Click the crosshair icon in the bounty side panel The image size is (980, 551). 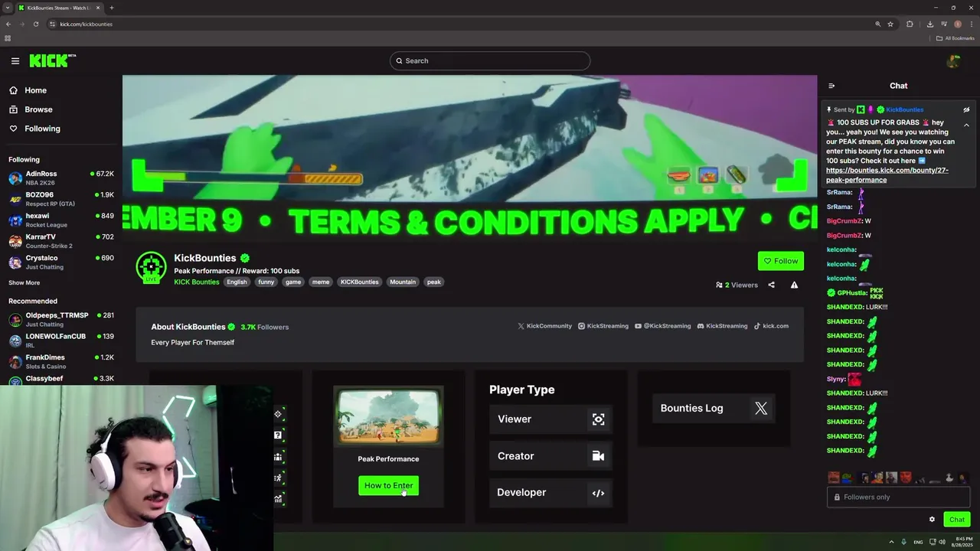pos(278,414)
